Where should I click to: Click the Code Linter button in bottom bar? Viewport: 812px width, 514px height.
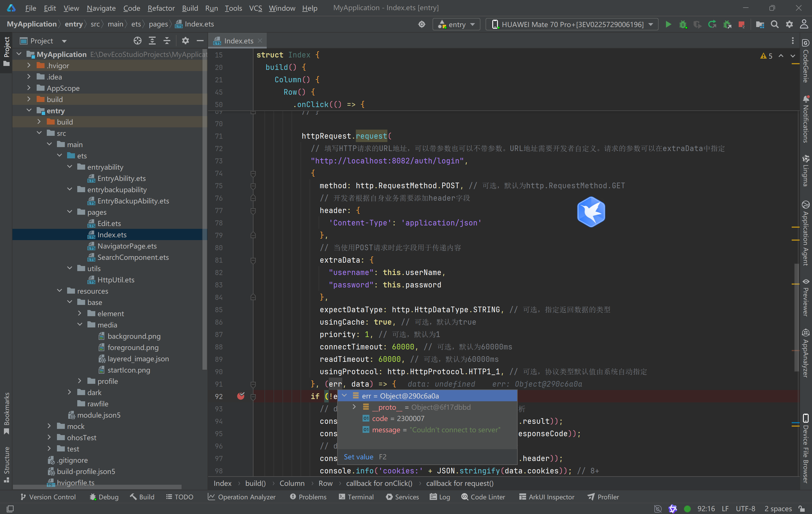(483, 497)
